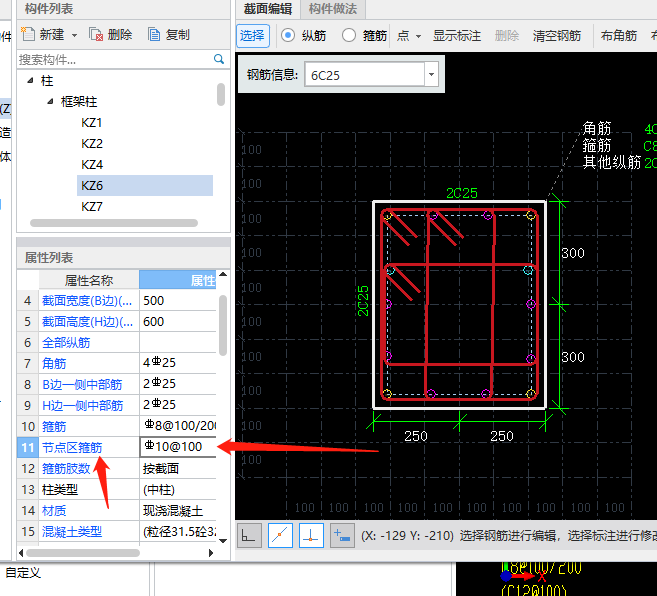This screenshot has height=596, width=657.
Task: Click the 箍筋 value 8@100/200 cell
Action: click(177, 426)
